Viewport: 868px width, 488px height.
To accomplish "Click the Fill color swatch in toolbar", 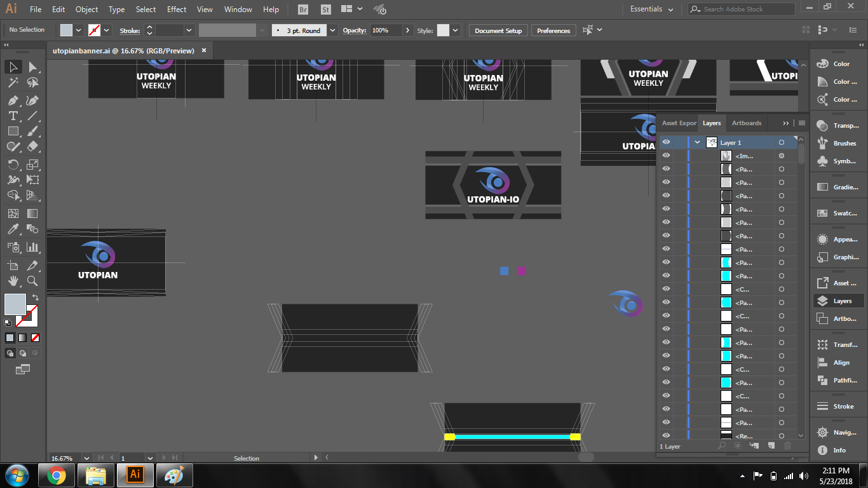I will 15,304.
